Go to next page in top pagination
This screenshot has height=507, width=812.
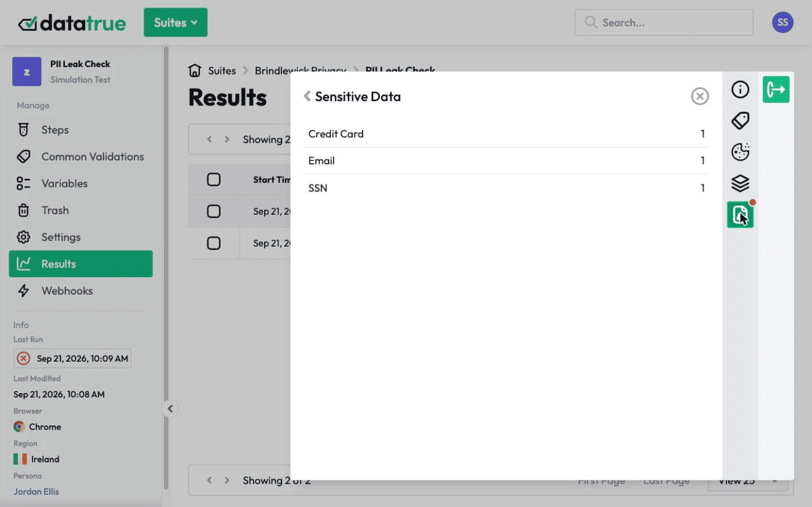pos(227,139)
